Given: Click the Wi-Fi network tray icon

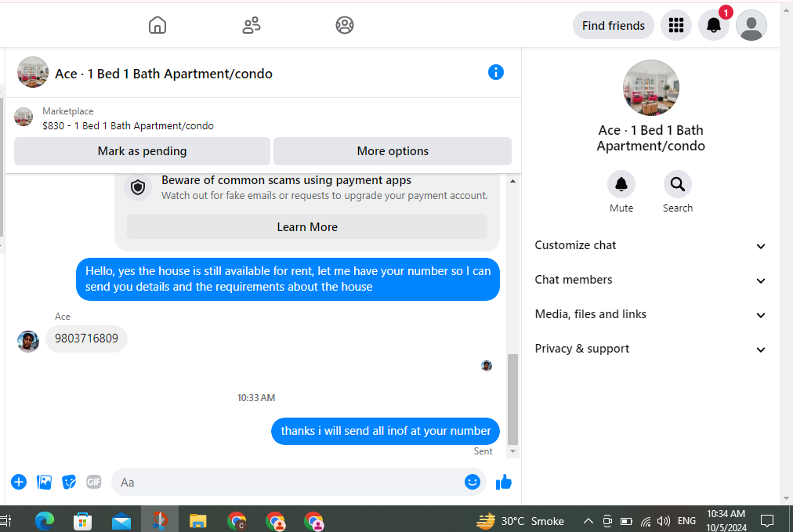Looking at the screenshot, I should point(646,521).
